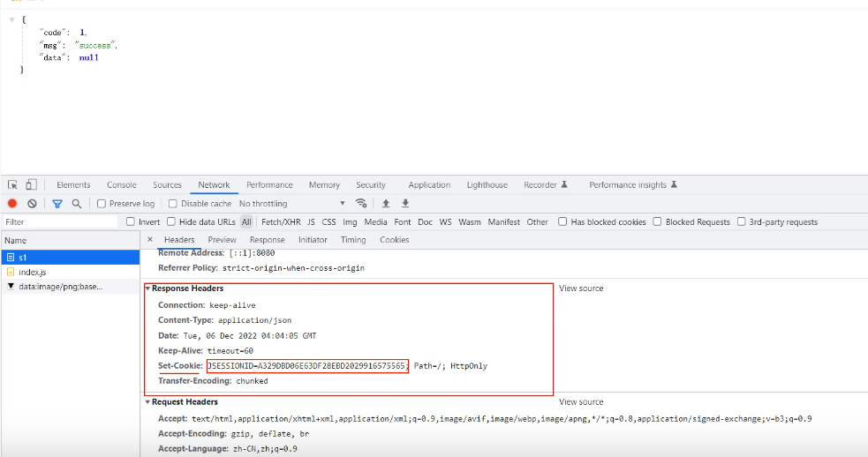Click the JSESSIONID Set-Cookie value
The width and height of the screenshot is (868, 457).
point(307,366)
